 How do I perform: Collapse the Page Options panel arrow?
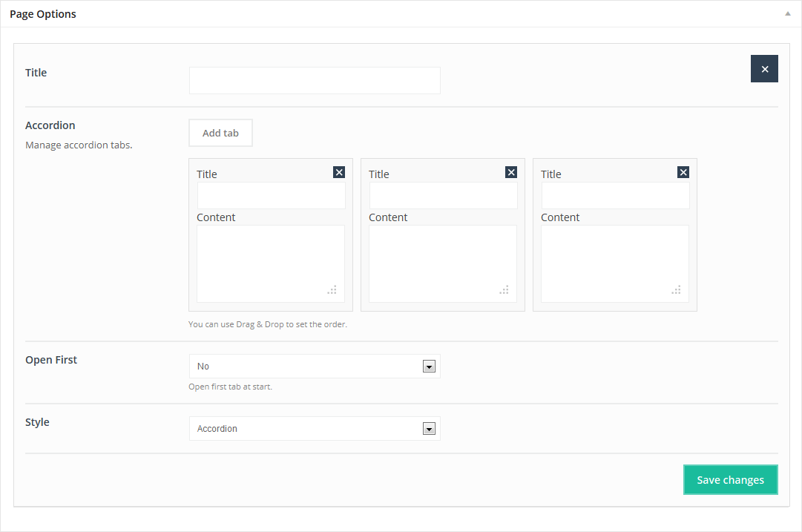click(x=788, y=14)
